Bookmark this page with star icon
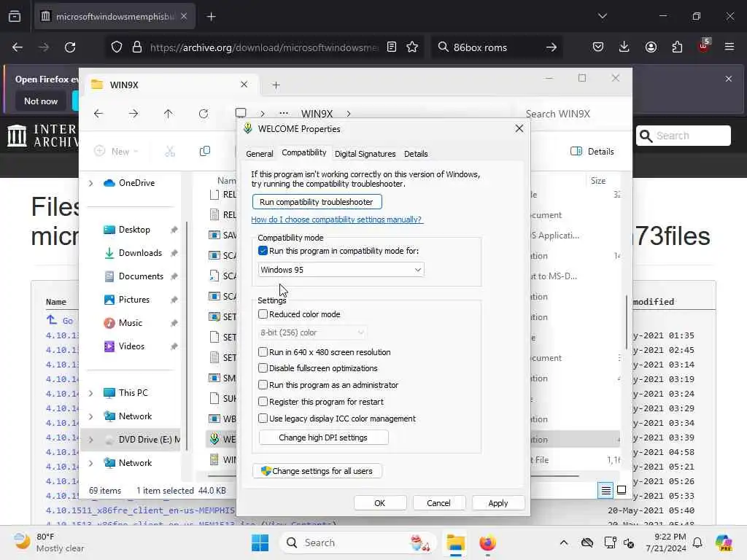The image size is (747, 560). point(412,47)
